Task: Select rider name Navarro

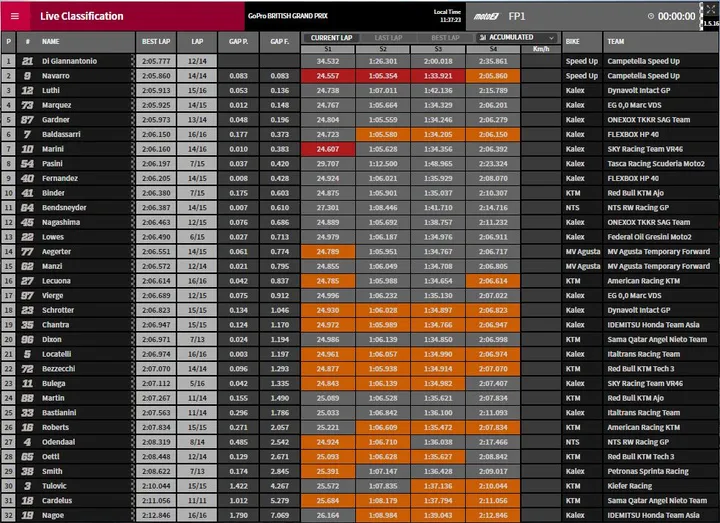Action: click(56, 76)
